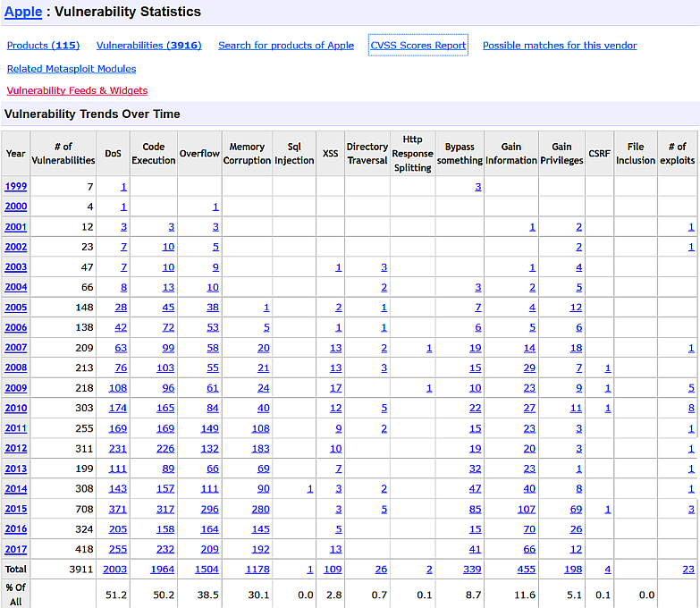Click the 11.6 Gain Information percentage value
Image resolution: width=700 pixels, height=608 pixels.
(525, 595)
